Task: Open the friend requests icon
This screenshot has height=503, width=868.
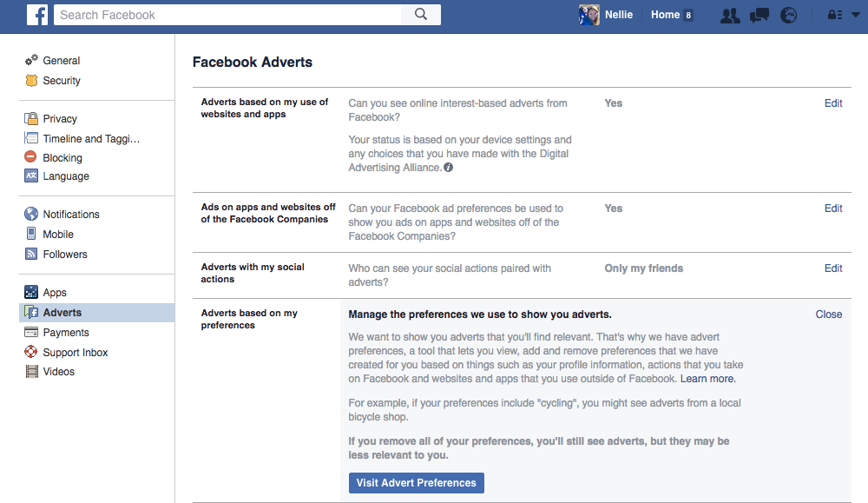Action: 730,16
